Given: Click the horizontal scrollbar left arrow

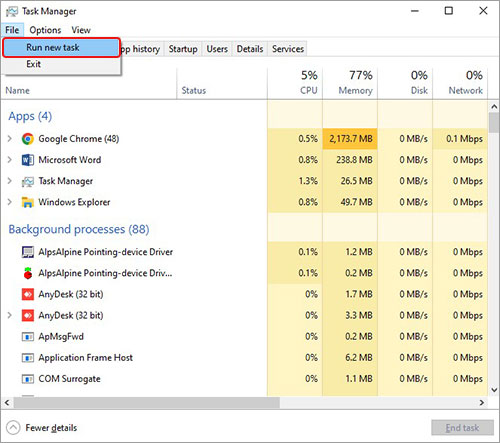Looking at the screenshot, I should 7,403.
